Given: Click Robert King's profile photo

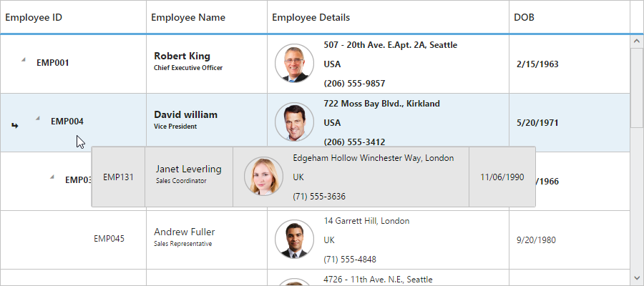Looking at the screenshot, I should (x=294, y=64).
